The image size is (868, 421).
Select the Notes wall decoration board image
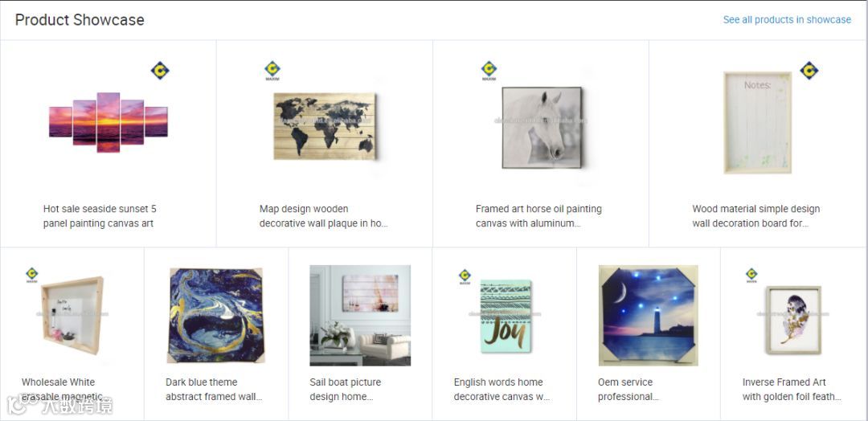757,122
